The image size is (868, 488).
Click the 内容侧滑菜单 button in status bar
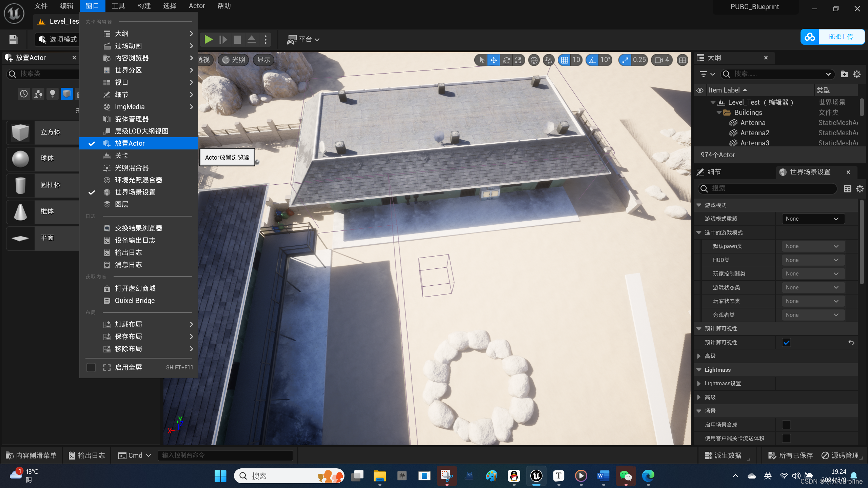pos(31,455)
